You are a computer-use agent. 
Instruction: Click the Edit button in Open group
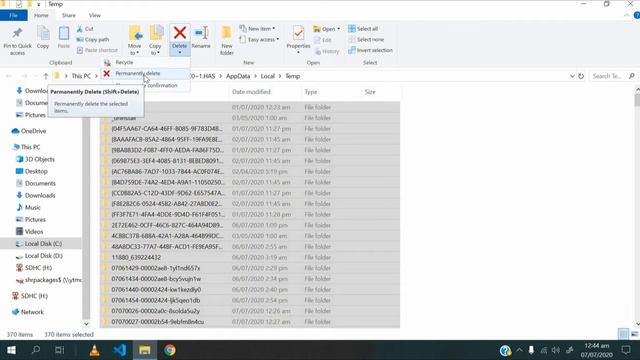pyautogui.click(x=322, y=40)
